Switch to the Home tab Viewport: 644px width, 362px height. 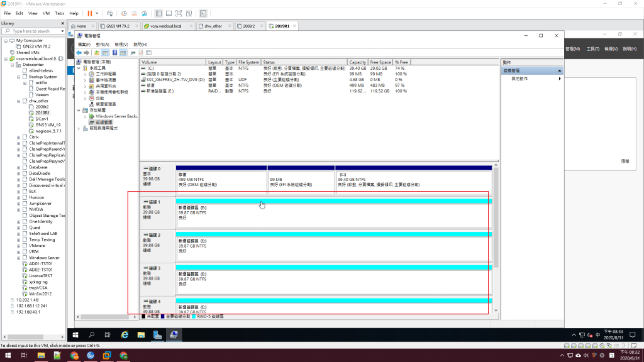point(81,26)
